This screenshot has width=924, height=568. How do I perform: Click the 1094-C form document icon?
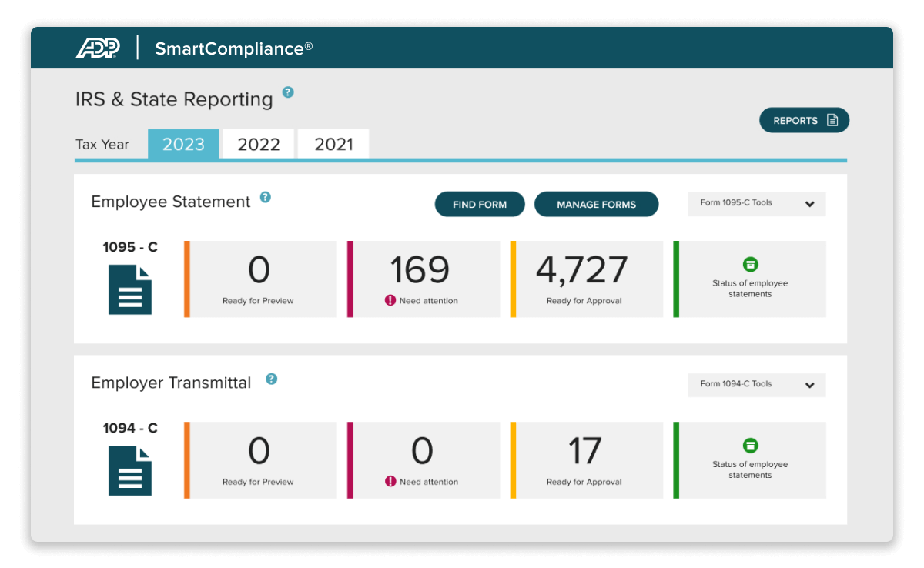click(129, 472)
